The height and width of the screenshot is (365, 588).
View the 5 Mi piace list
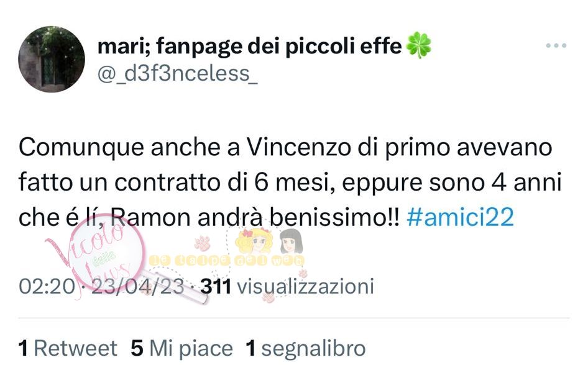click(182, 348)
